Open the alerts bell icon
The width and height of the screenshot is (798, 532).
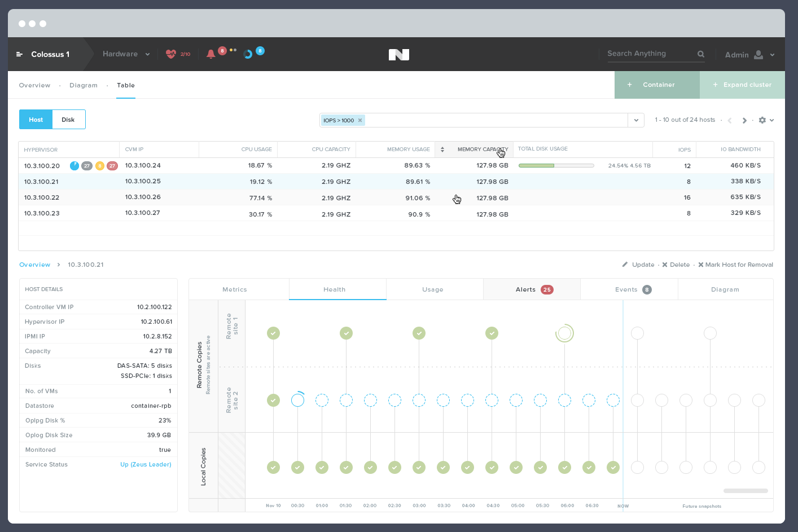pyautogui.click(x=211, y=54)
